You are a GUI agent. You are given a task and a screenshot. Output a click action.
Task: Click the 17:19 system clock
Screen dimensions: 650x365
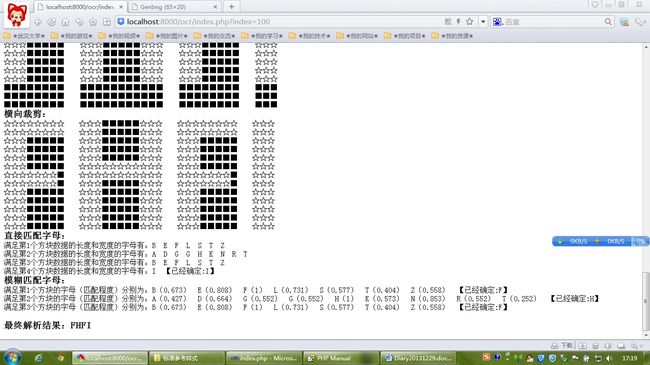pyautogui.click(x=629, y=358)
